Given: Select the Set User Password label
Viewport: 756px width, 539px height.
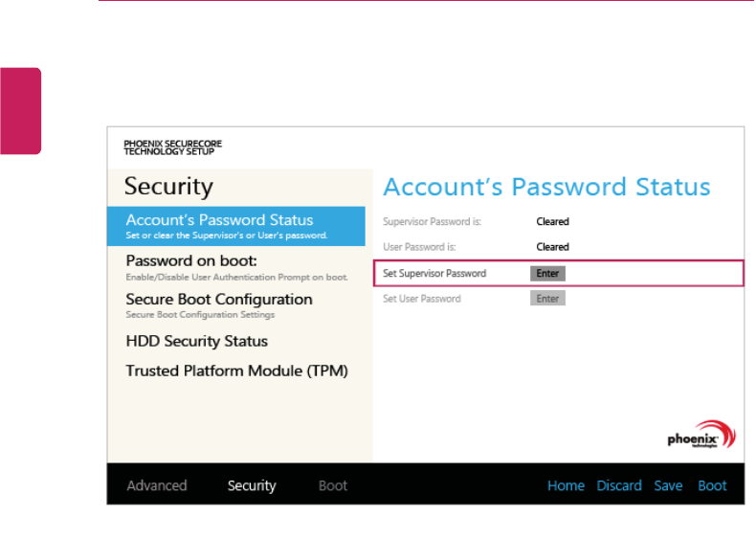Looking at the screenshot, I should pos(422,299).
